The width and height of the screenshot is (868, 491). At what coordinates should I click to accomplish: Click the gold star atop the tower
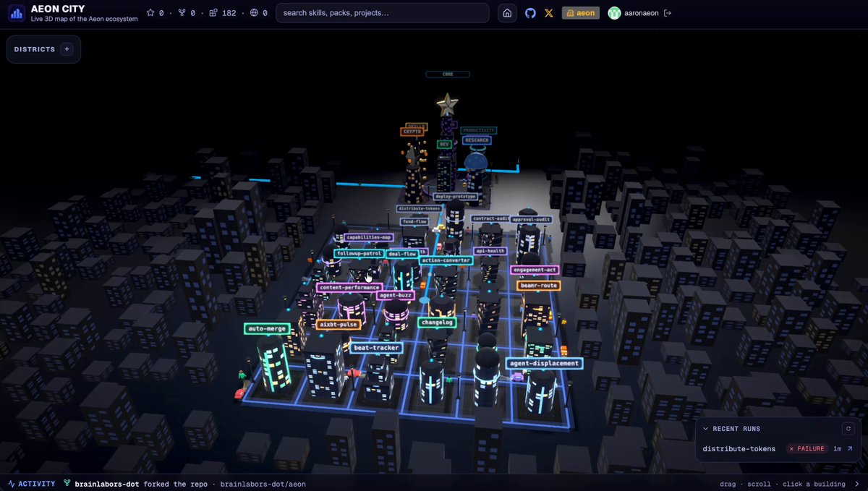[448, 105]
